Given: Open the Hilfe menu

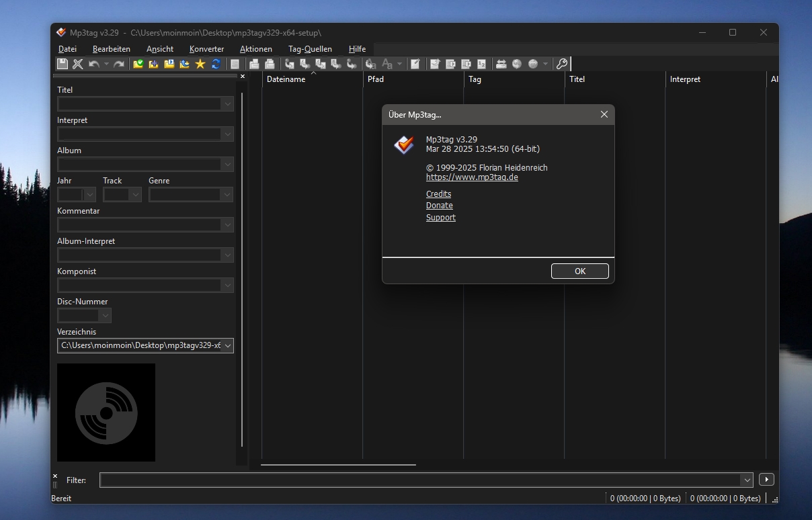Looking at the screenshot, I should 357,49.
